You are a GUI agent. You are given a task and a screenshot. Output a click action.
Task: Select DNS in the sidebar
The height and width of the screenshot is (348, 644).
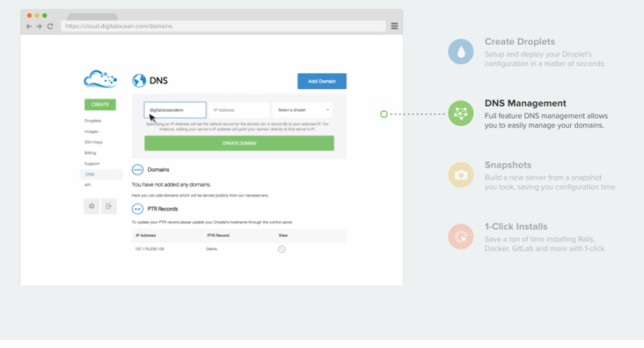tap(101, 174)
